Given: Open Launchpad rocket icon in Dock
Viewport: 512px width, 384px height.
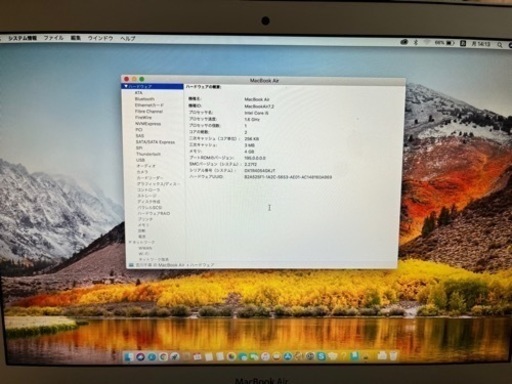Looking at the screenshot, I should 175,357.
